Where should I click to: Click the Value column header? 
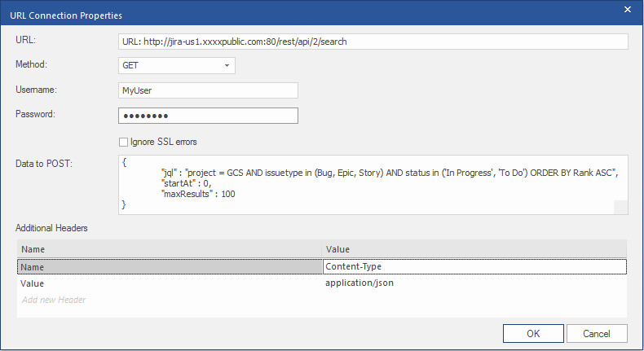(474, 249)
